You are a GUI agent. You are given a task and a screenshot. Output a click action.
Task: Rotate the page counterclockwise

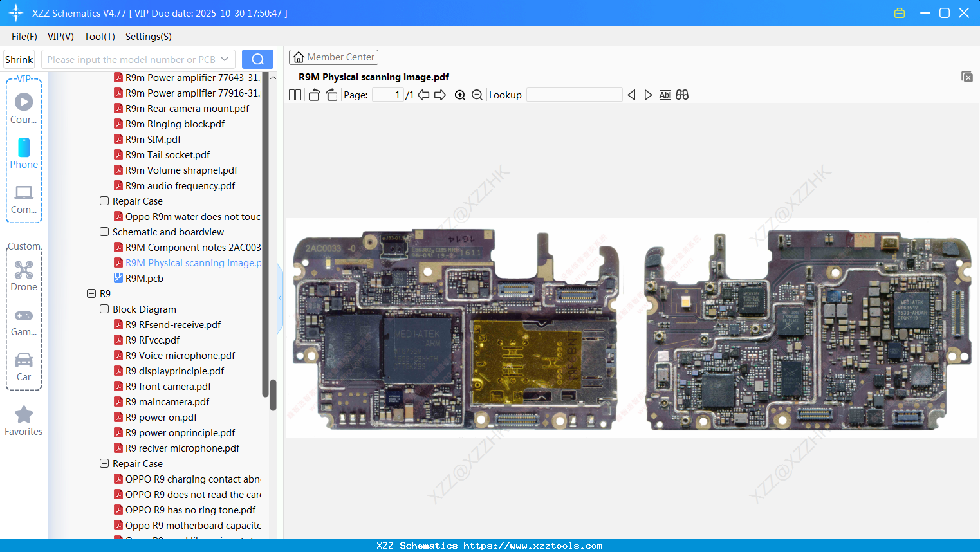(314, 95)
